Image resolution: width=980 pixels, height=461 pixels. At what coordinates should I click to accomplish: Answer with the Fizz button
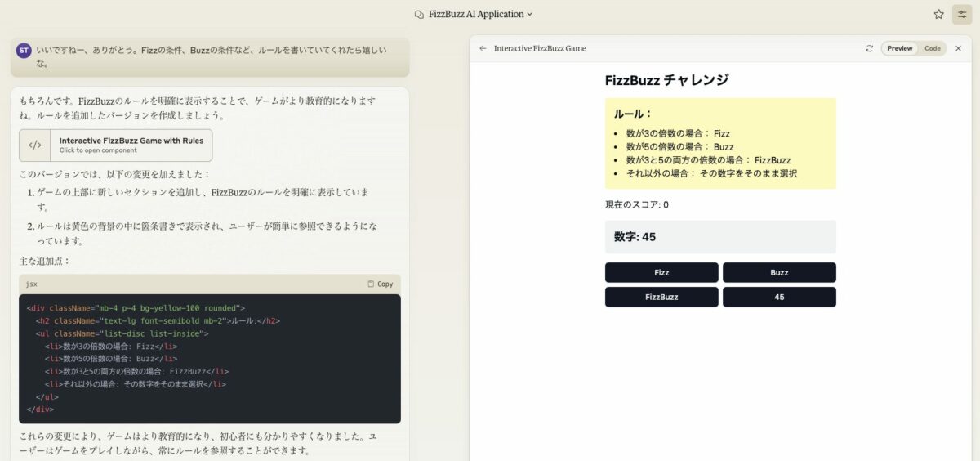pyautogui.click(x=661, y=272)
